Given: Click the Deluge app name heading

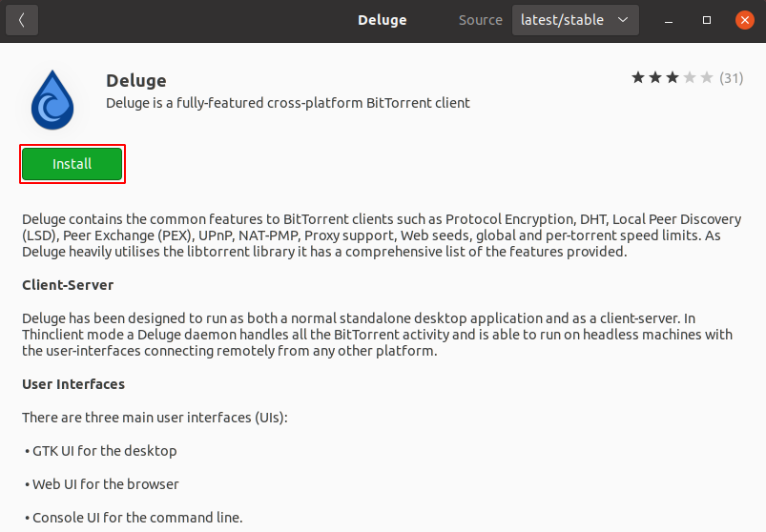Looking at the screenshot, I should (x=136, y=80).
